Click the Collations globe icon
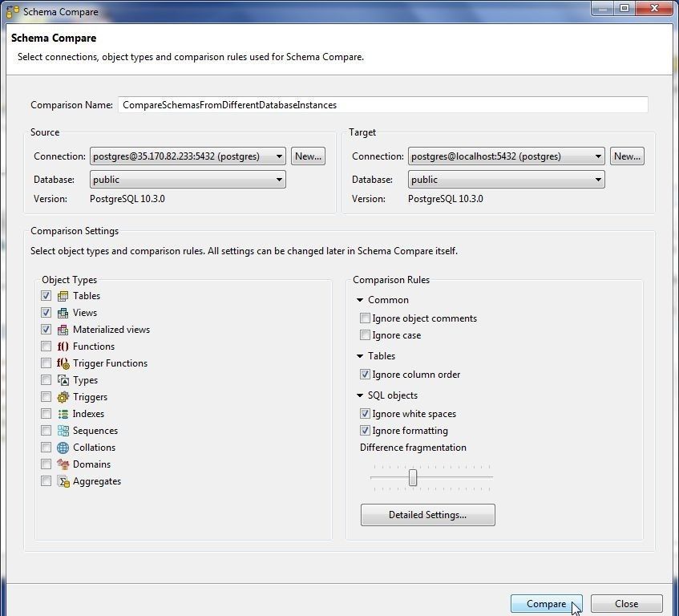Screen dimensions: 679x616 pyautogui.click(x=63, y=448)
